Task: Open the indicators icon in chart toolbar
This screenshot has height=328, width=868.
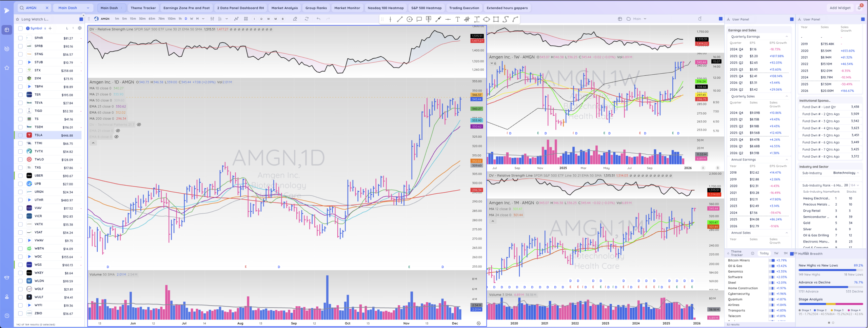Action: coord(236,19)
